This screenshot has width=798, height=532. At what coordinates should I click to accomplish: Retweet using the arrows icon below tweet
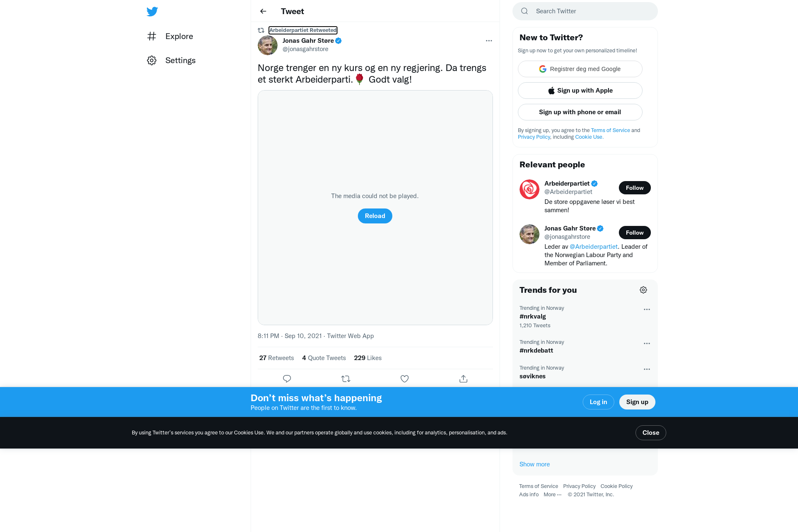point(346,379)
